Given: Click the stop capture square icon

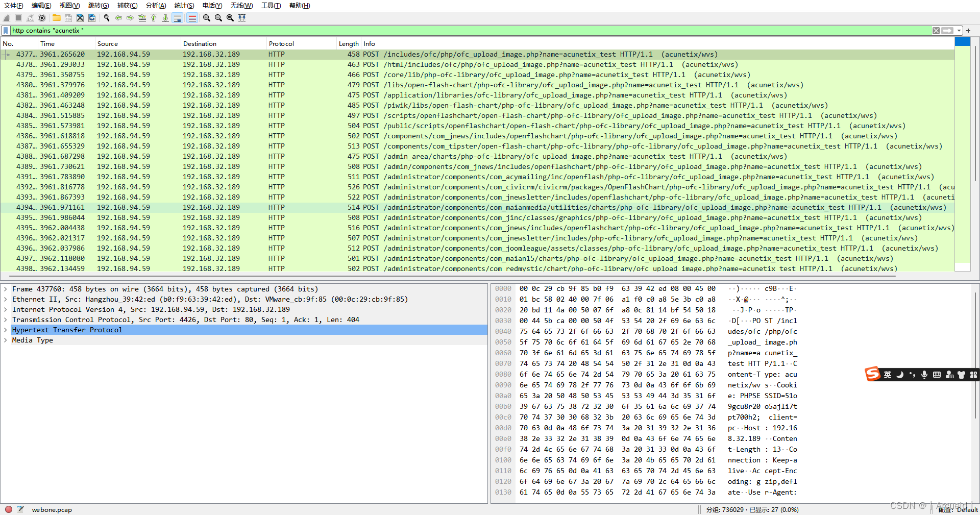Looking at the screenshot, I should coord(18,18).
